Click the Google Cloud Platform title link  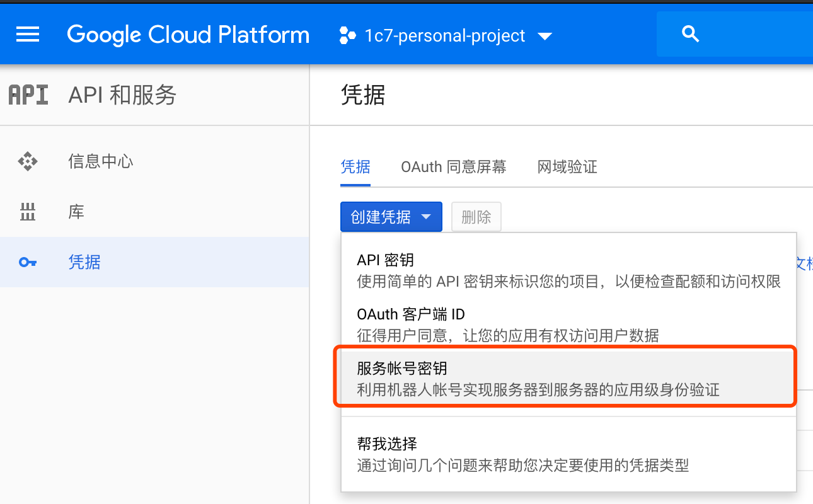point(188,35)
